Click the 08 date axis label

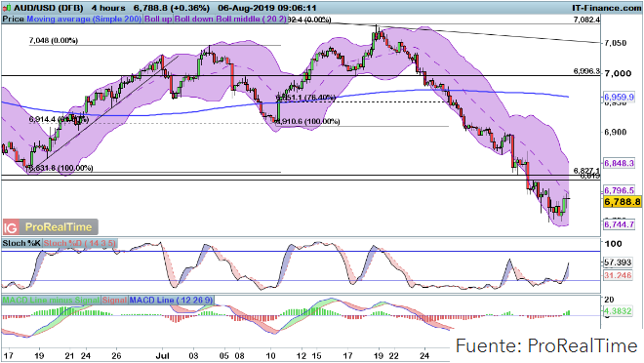[x=239, y=355]
